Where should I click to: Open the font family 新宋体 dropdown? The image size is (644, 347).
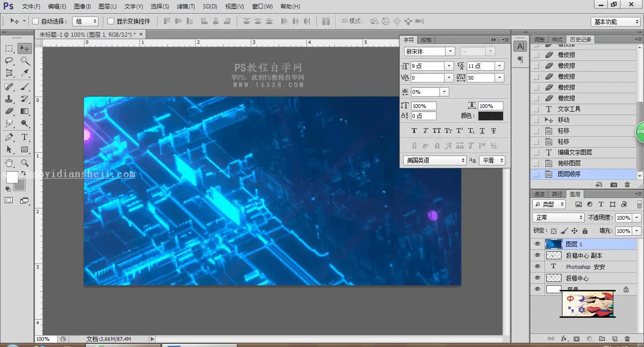pos(450,51)
